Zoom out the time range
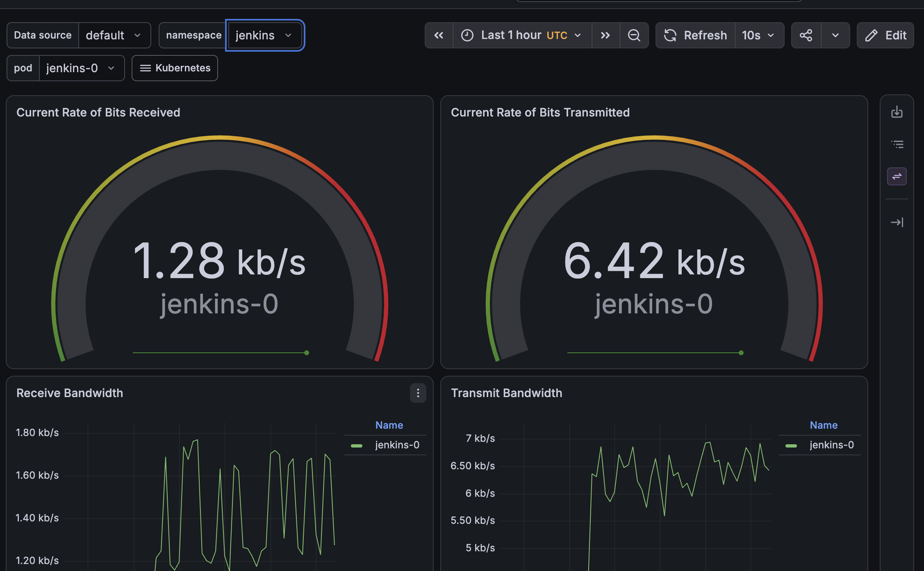 (x=634, y=35)
